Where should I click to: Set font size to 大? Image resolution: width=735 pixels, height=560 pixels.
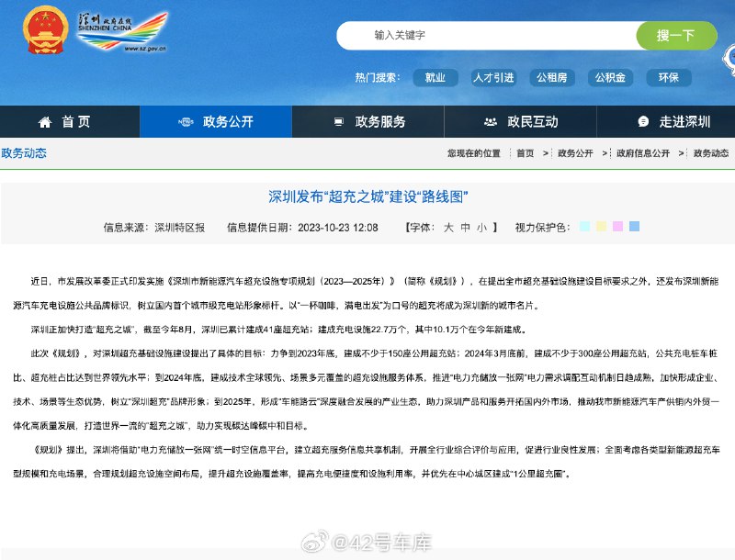click(448, 228)
